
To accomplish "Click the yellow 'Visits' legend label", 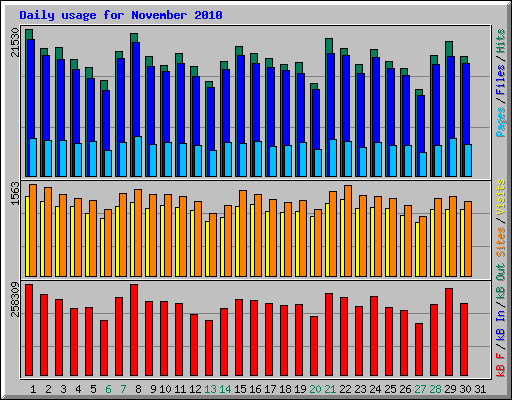I will pyautogui.click(x=501, y=197).
